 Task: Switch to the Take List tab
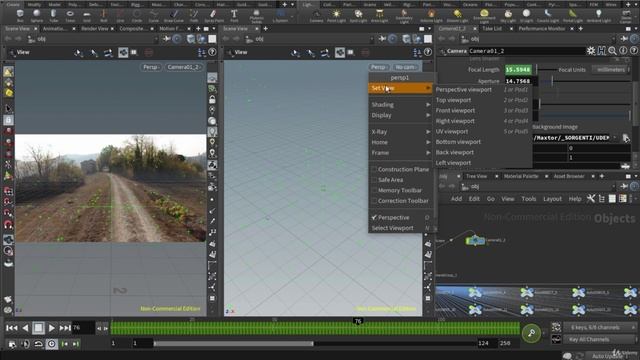pos(492,29)
